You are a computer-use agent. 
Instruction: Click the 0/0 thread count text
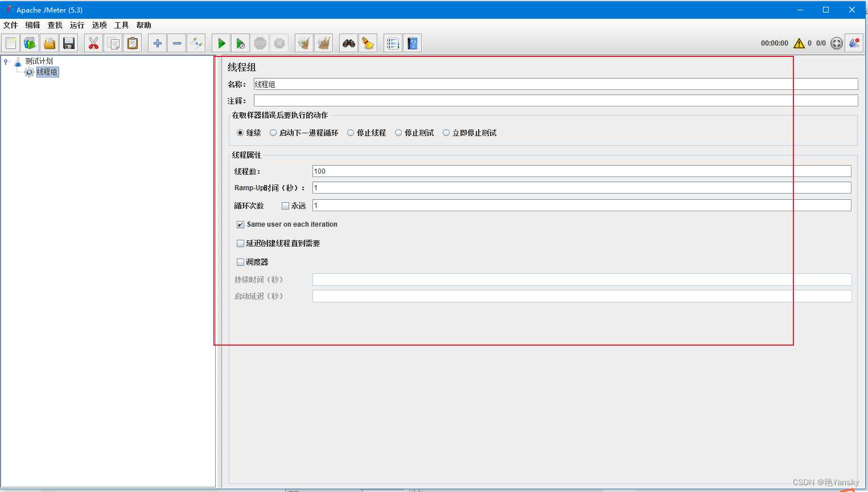pyautogui.click(x=821, y=43)
